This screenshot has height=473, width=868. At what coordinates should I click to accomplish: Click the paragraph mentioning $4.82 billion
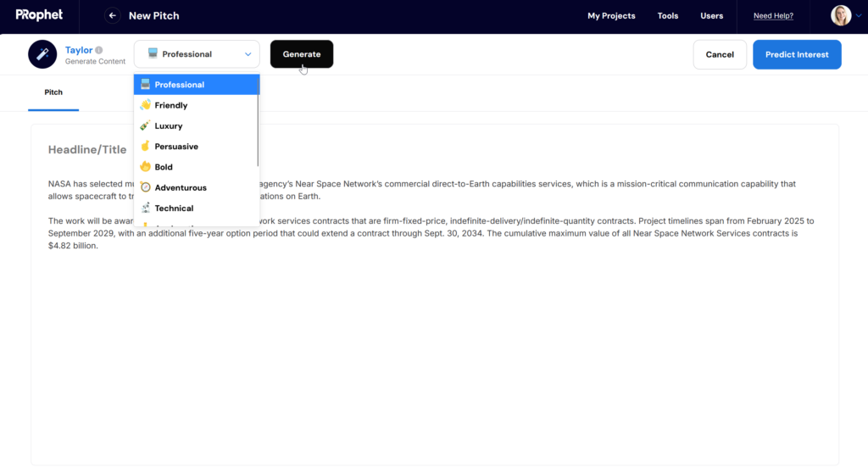pos(431,233)
